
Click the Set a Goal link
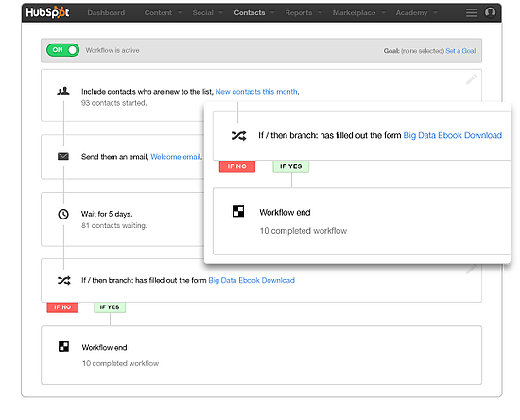pos(460,51)
